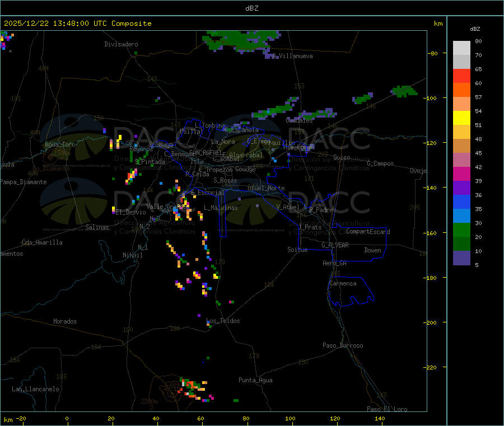Click the R_Padre place label
504x426 pixels.
pos(321,210)
